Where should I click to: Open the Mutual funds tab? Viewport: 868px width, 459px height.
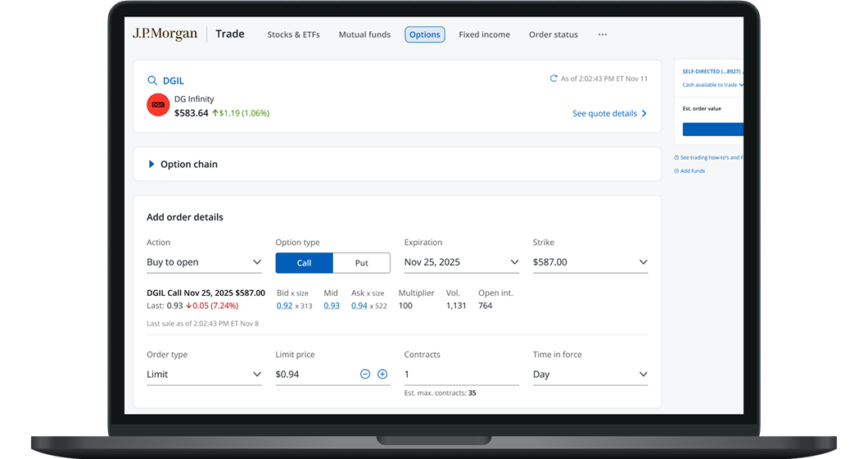364,34
